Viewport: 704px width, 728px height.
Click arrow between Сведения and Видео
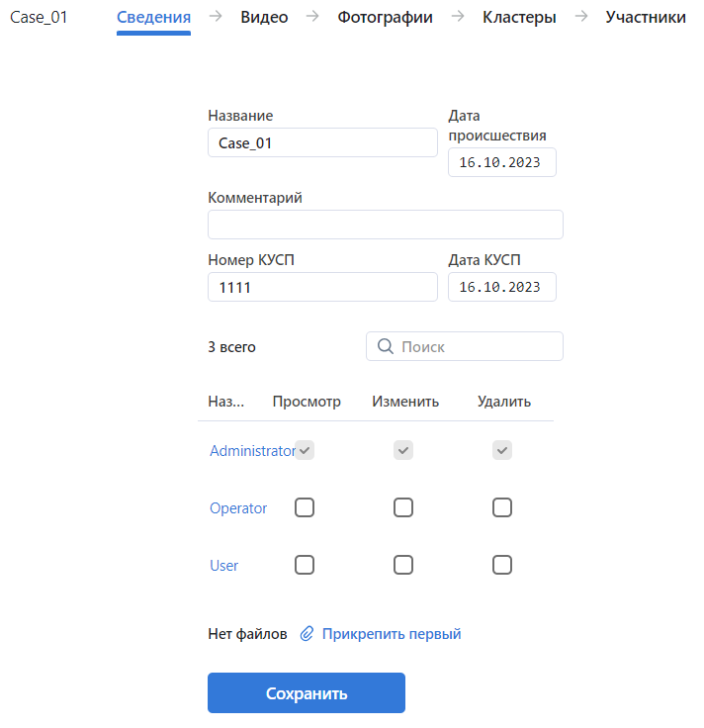click(216, 17)
